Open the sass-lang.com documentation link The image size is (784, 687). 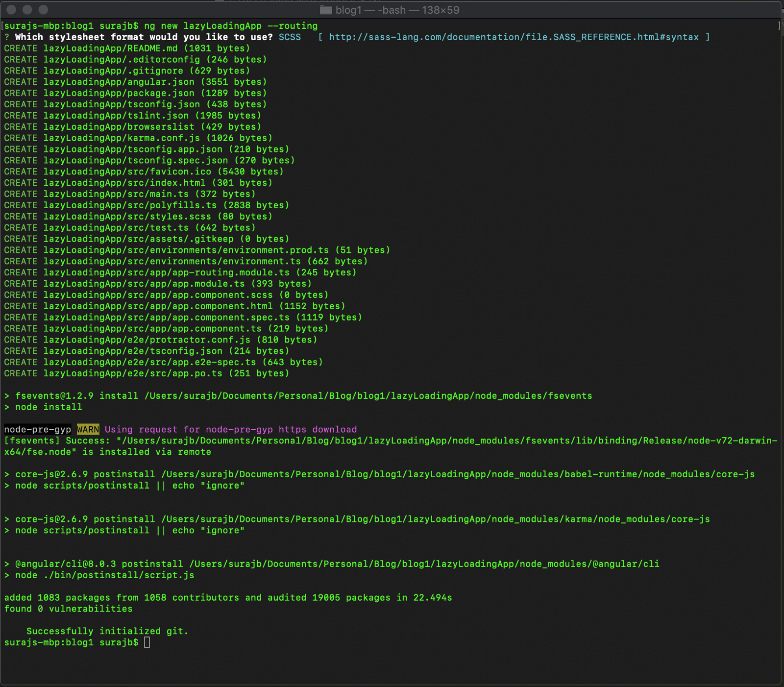[514, 37]
